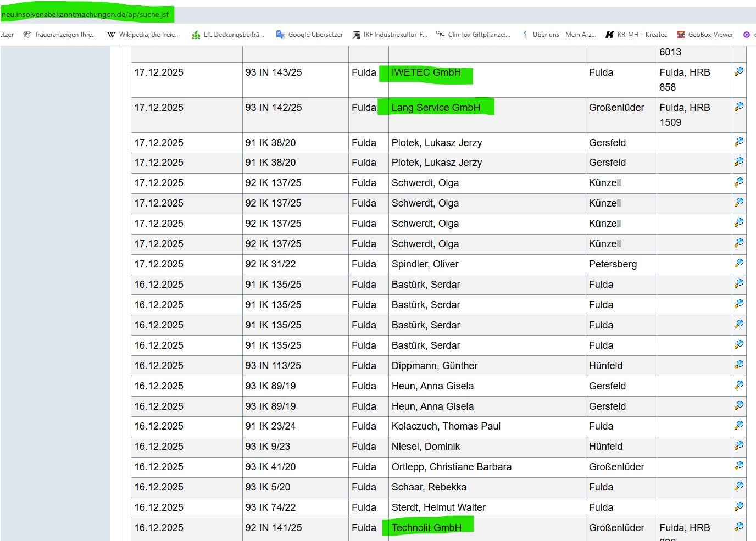The width and height of the screenshot is (756, 541).
Task: Open IKF Industriekultur bookmark
Action: (390, 35)
